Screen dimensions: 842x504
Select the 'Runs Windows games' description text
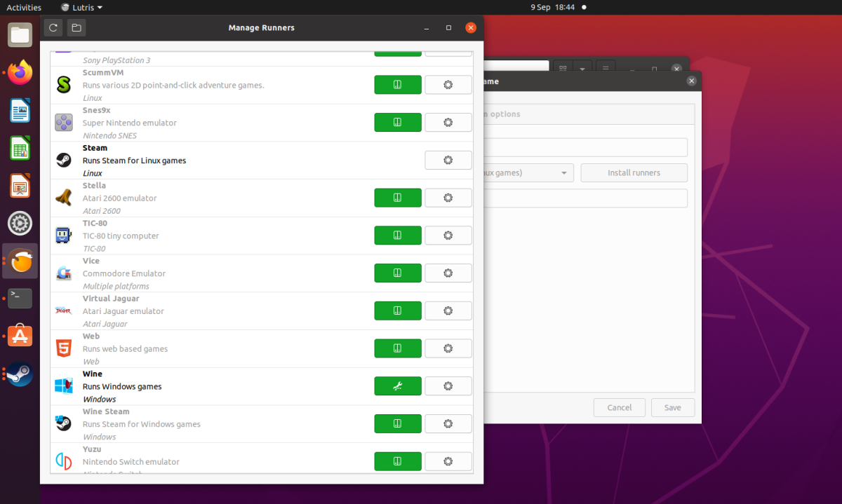(x=122, y=386)
